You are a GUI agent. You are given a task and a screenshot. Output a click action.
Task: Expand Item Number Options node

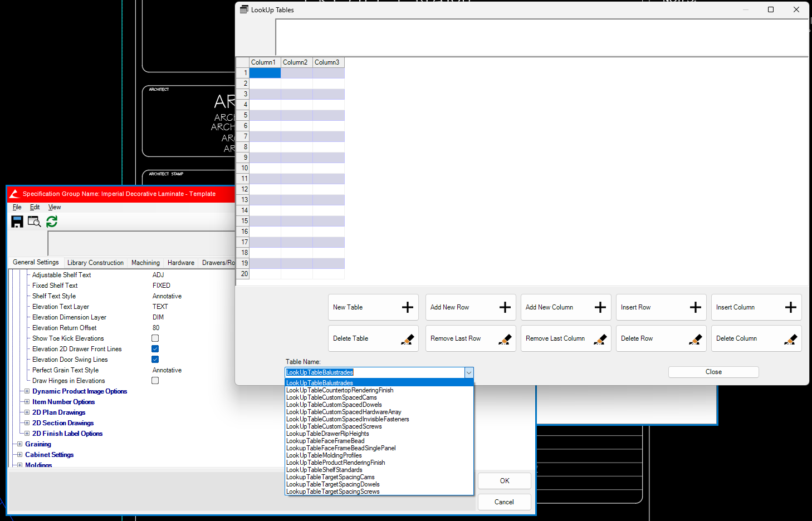coord(27,402)
